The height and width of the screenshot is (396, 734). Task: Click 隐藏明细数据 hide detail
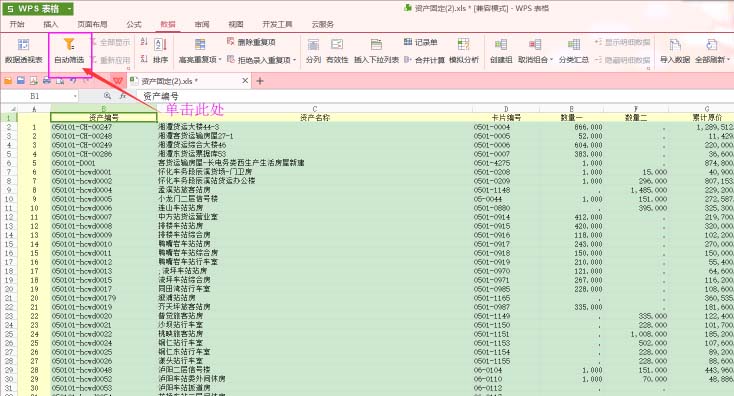(623, 60)
